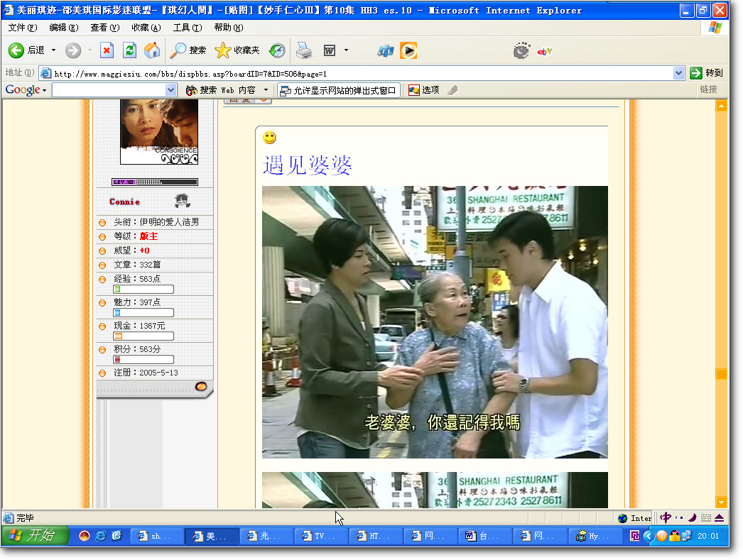Click the Refresh page icon

[129, 50]
